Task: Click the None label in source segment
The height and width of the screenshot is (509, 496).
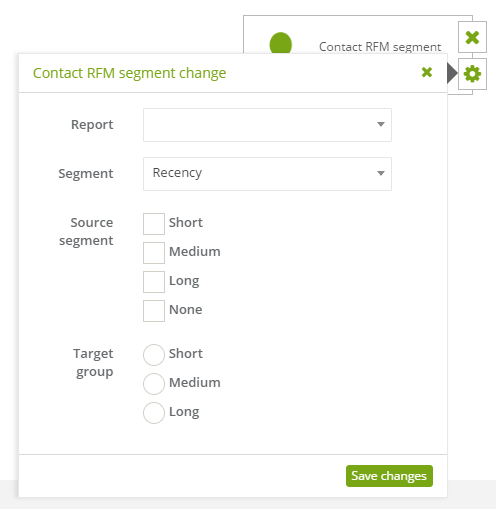Action: [186, 310]
